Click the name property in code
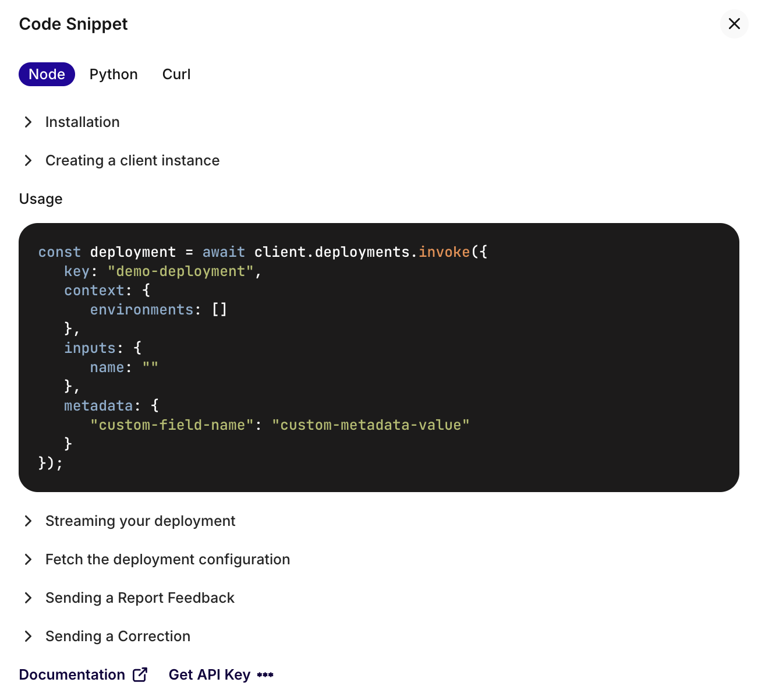 tap(107, 367)
